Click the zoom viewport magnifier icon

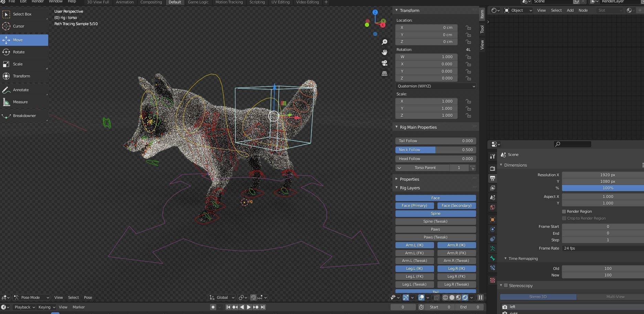(384, 42)
